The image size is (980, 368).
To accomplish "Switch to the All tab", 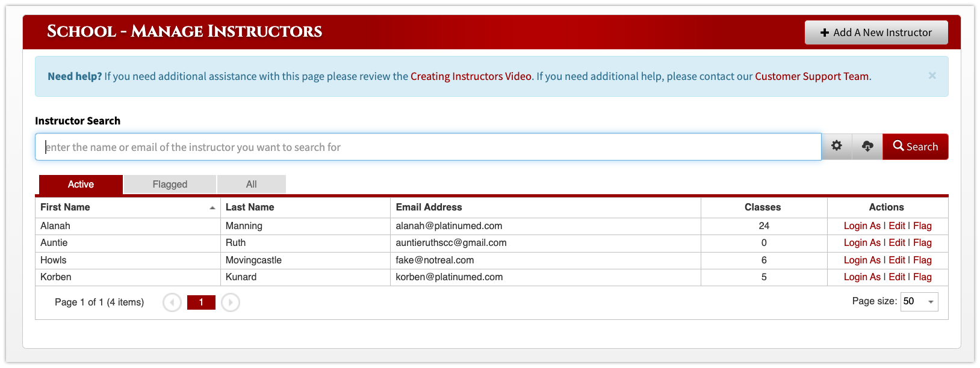I will pos(251,185).
